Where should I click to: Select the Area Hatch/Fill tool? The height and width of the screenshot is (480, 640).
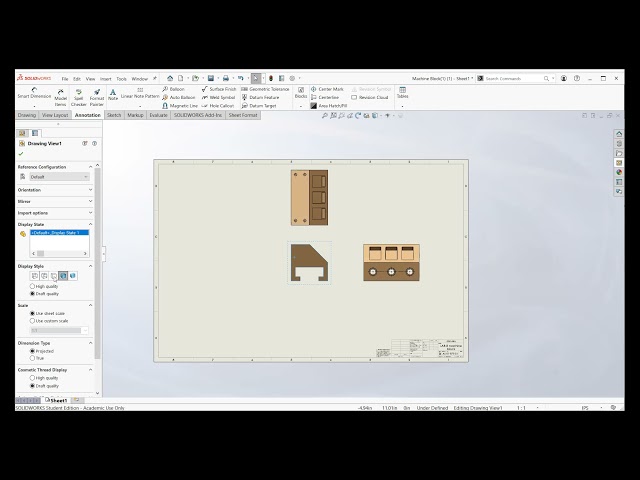(x=329, y=106)
